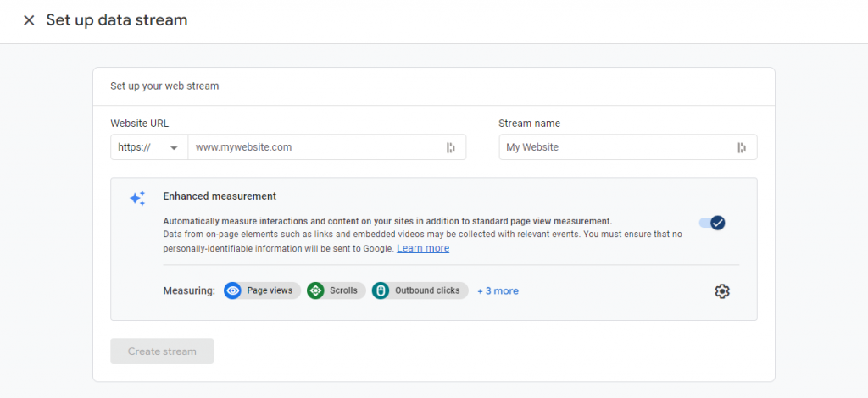Open the Learn more link
This screenshot has height=398, width=868.
click(423, 248)
